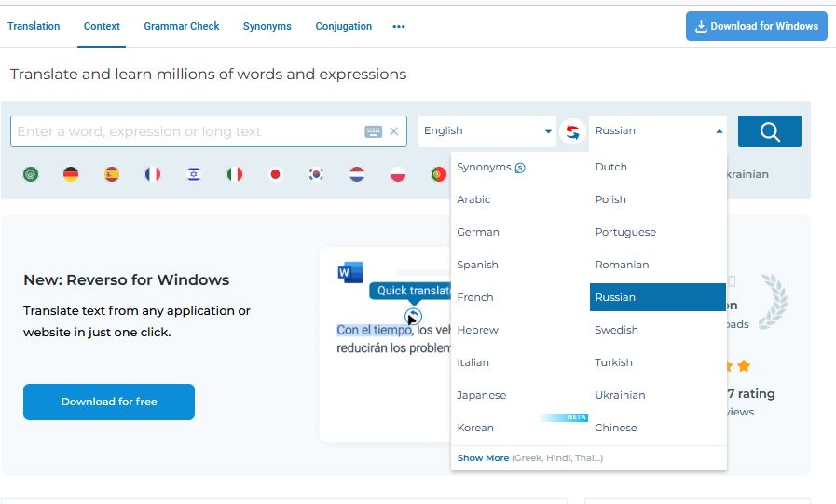836x504 pixels.
Task: Select the Polish flag icon
Action: (x=398, y=174)
